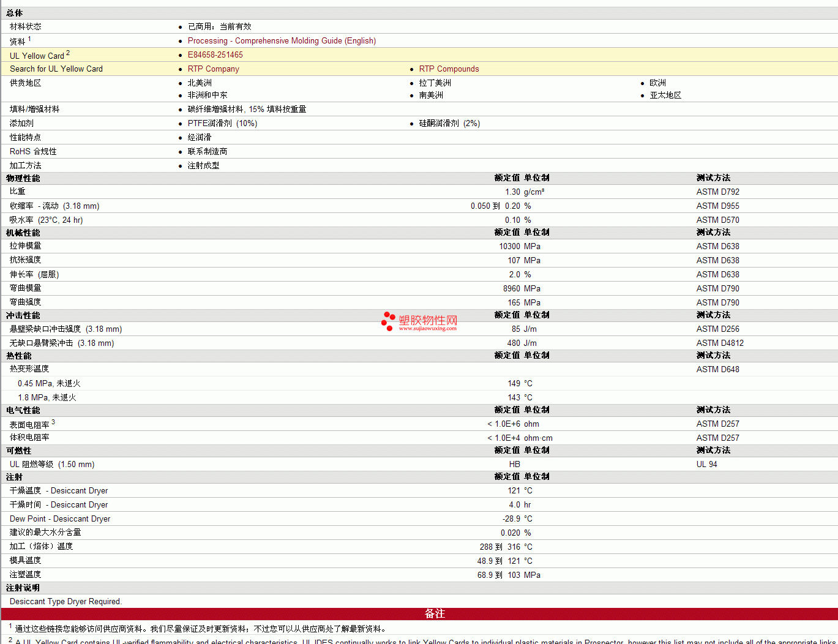Click the 热变形温度 row label
Screen dimensions: 838x644
pyautogui.click(x=29, y=369)
